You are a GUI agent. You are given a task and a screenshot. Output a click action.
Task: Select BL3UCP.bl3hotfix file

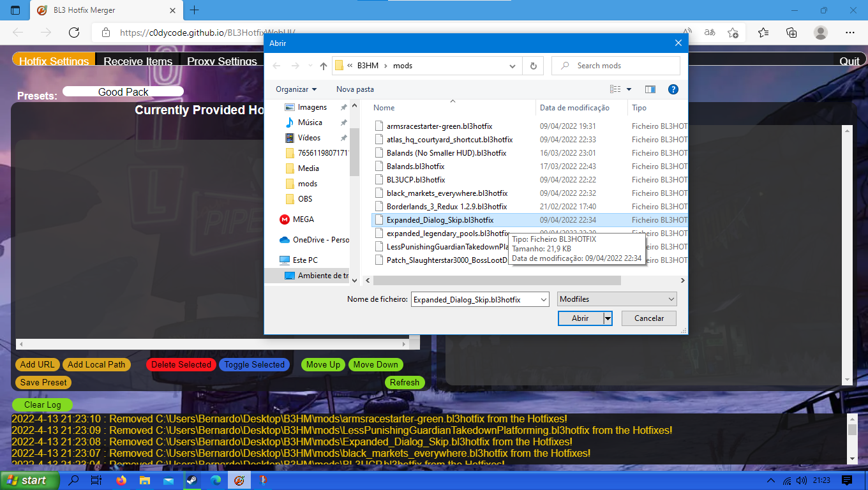coord(415,180)
